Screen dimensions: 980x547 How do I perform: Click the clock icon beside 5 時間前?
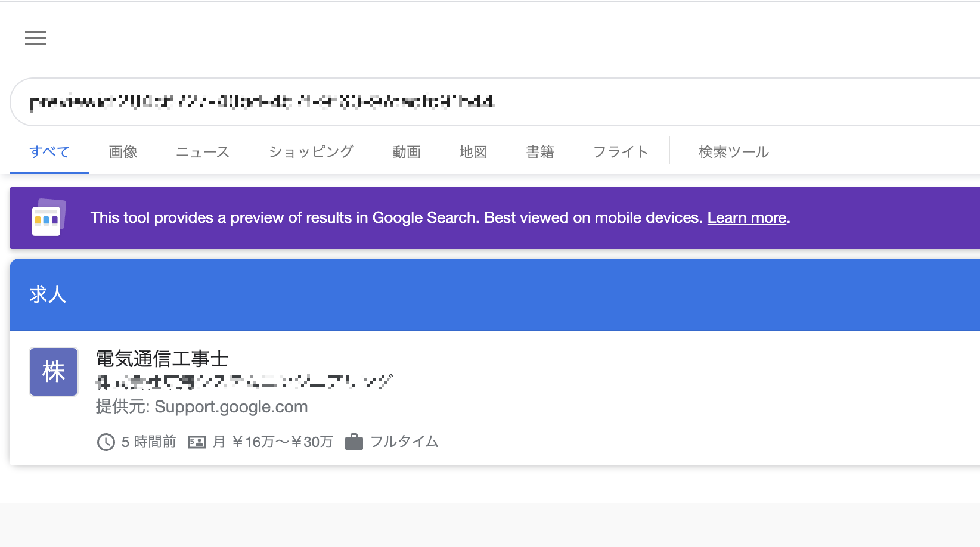click(106, 442)
